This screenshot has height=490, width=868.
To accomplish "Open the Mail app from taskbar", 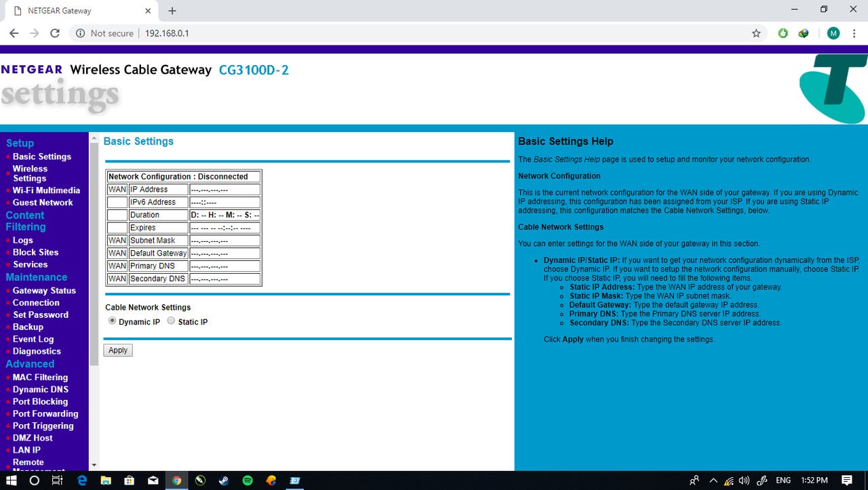I will [x=153, y=480].
